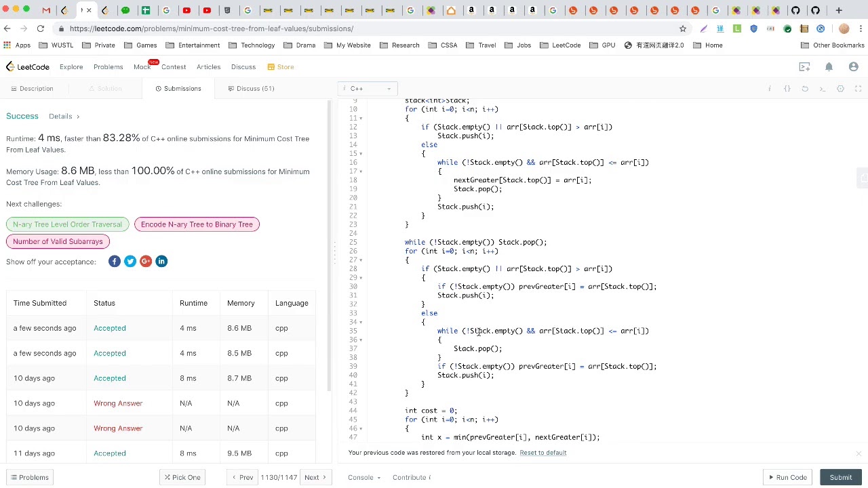Click the Chrome profile avatar in toolbar
Image resolution: width=868 pixels, height=488 pixels.
click(x=844, y=28)
